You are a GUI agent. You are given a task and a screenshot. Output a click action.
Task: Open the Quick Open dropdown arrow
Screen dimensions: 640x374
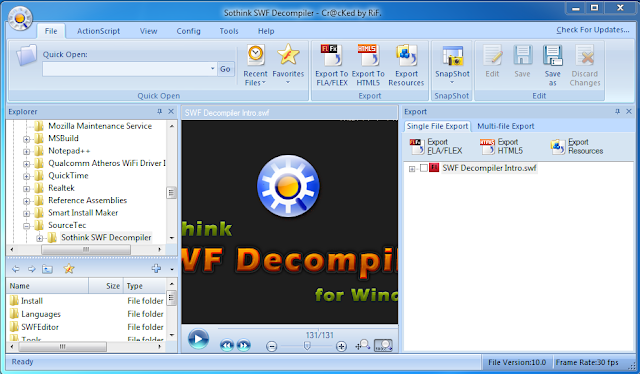(x=213, y=69)
